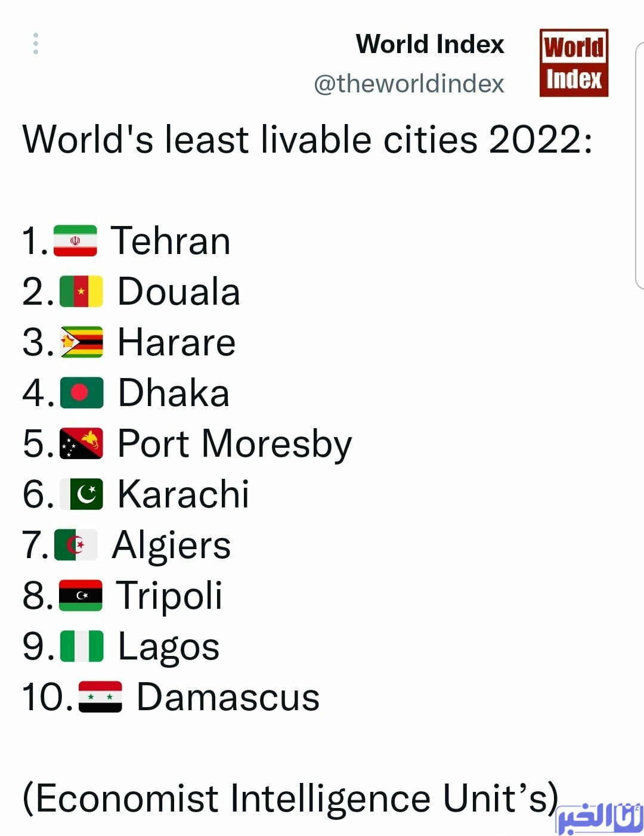644x836 pixels.
Task: Click the World Index profile avatar
Action: point(574,63)
